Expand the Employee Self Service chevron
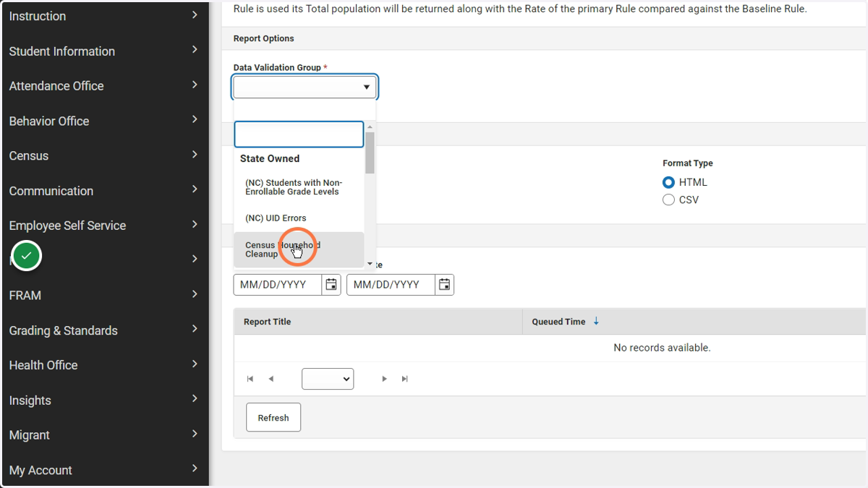Screen dimensions: 868x488 point(195,224)
